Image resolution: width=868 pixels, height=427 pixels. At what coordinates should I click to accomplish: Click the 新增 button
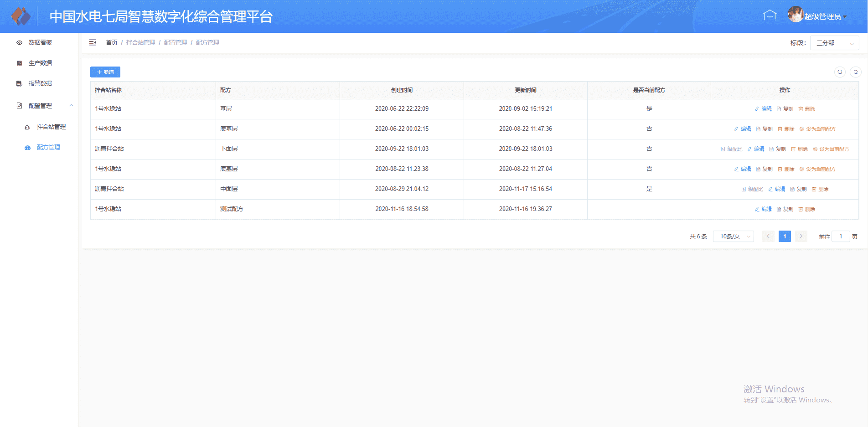[105, 72]
